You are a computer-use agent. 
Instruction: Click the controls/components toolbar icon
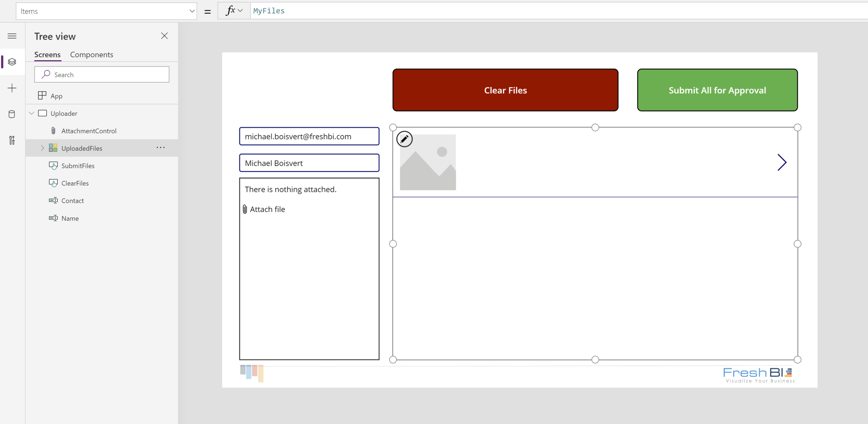(x=11, y=140)
